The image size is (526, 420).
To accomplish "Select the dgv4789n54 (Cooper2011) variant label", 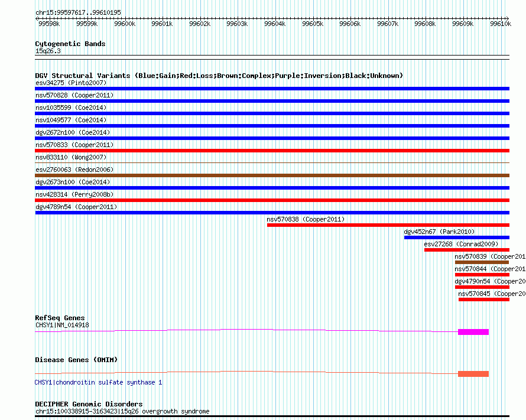I will (76, 207).
